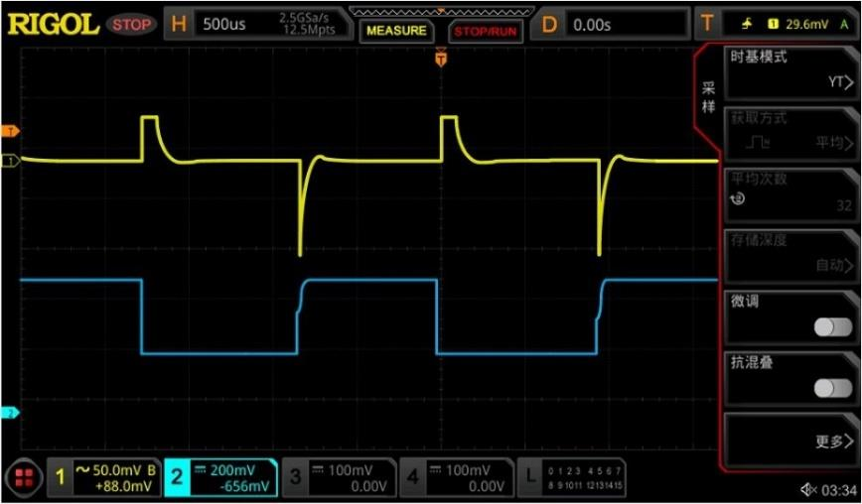Tap the 03:34 clock display

pos(838,490)
